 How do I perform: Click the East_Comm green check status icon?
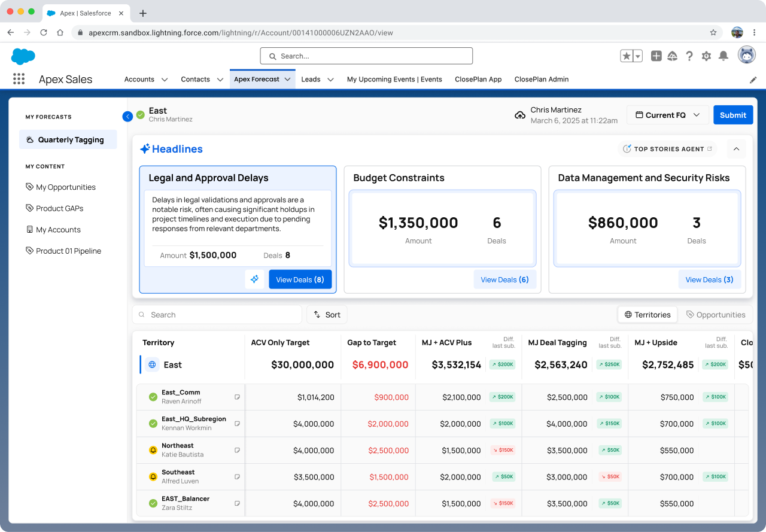pyautogui.click(x=153, y=397)
